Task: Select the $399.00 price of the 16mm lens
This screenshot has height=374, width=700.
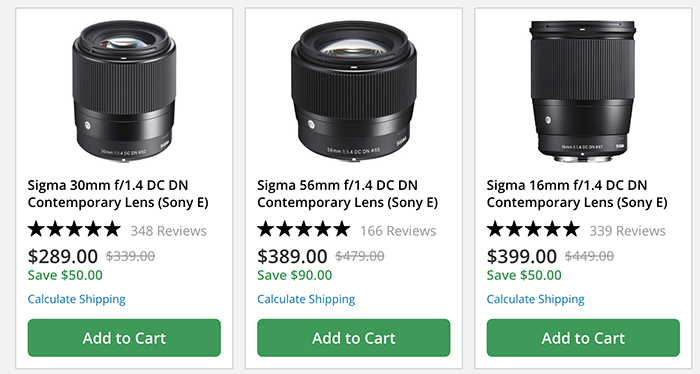Action: (x=521, y=256)
